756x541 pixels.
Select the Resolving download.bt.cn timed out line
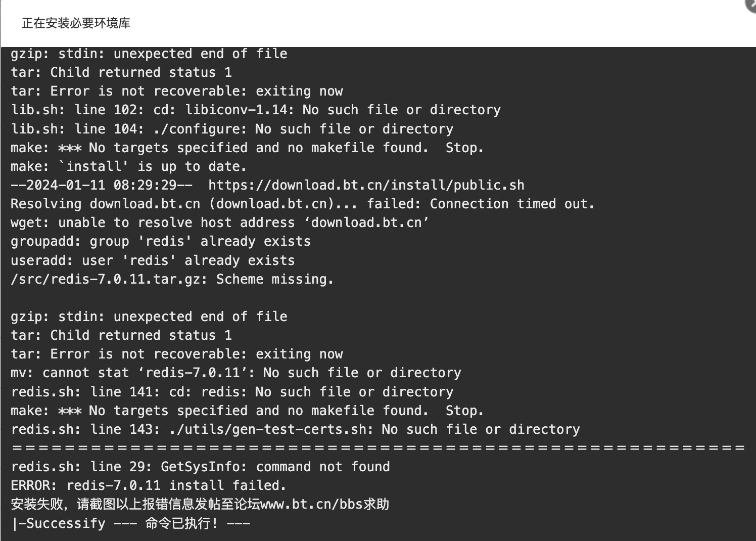[x=303, y=204]
